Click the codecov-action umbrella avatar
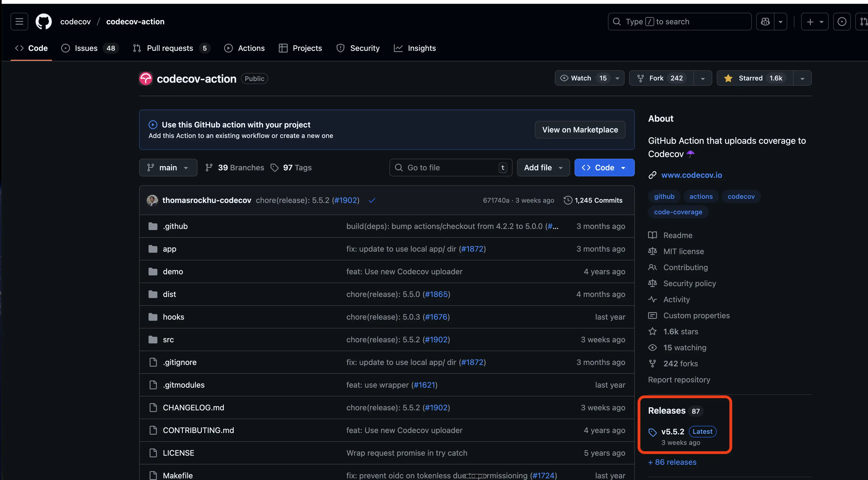 coord(146,79)
